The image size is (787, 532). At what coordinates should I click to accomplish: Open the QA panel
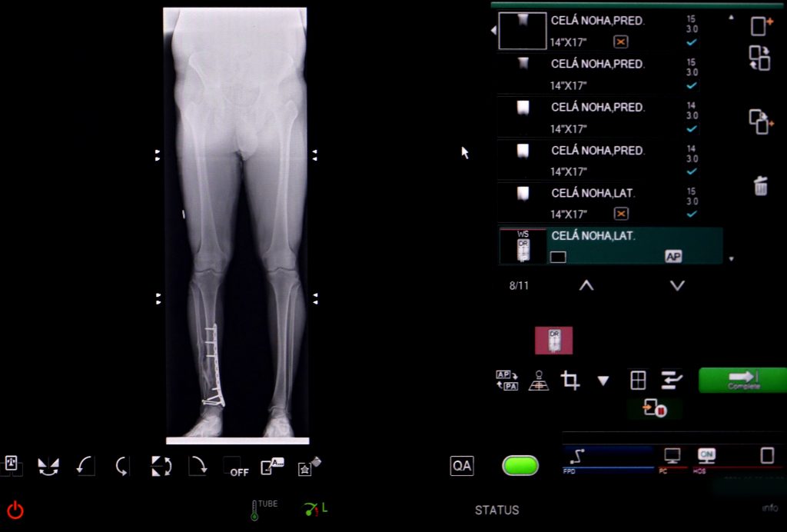tap(461, 465)
